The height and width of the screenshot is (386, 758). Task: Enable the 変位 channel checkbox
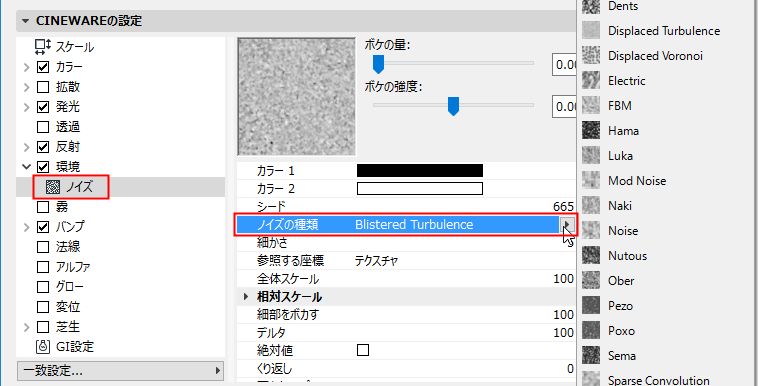tap(43, 307)
